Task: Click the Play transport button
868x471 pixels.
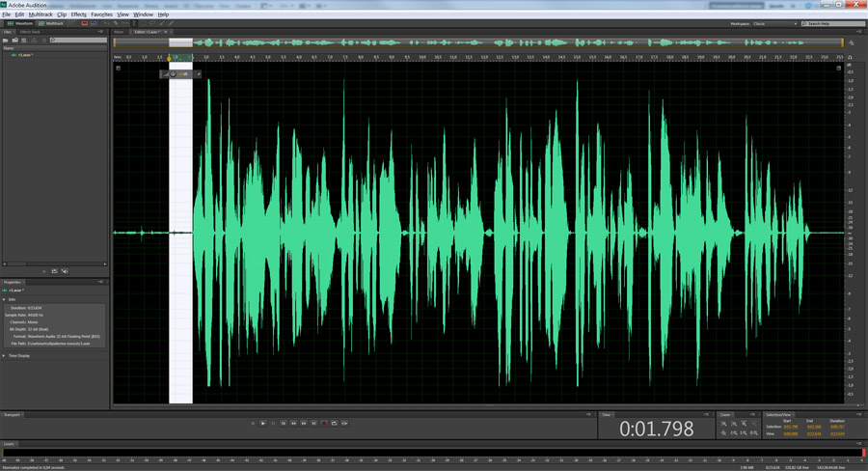Action: point(263,424)
